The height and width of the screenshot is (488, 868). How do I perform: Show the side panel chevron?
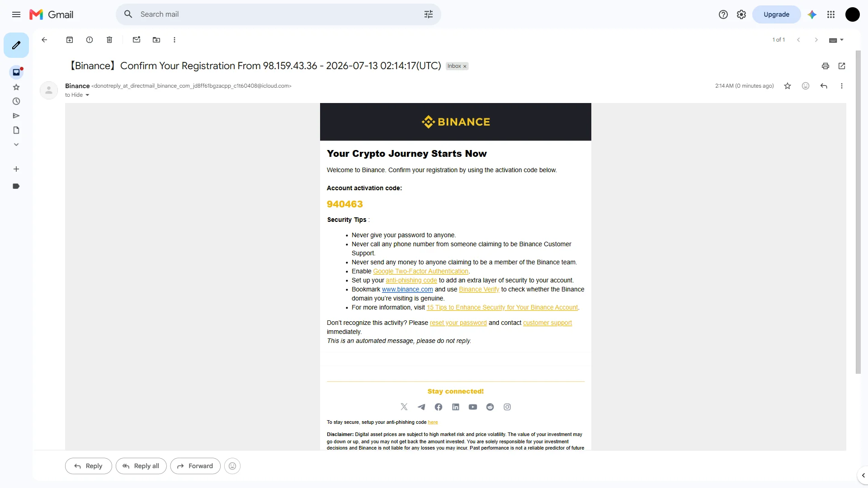pyautogui.click(x=863, y=475)
